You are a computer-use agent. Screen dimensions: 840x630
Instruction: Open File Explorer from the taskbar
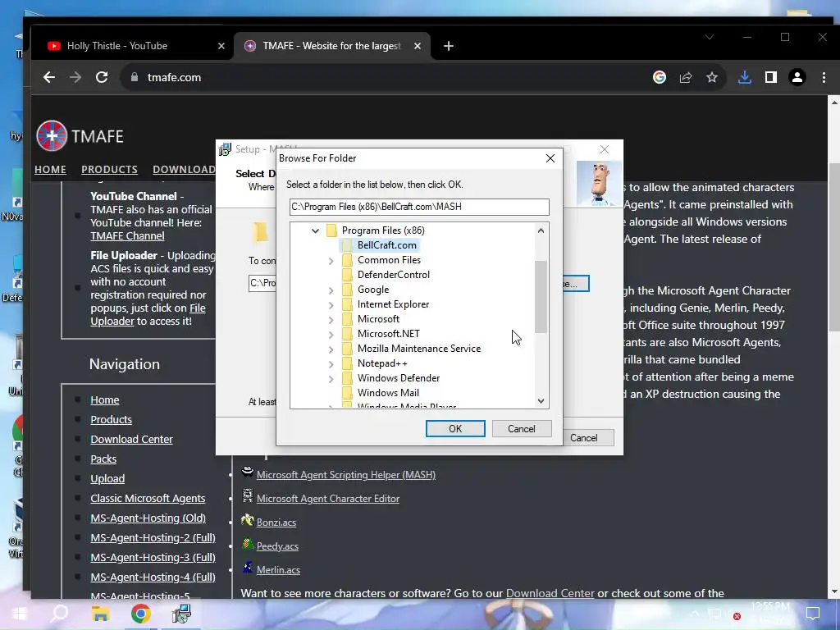pos(100,614)
